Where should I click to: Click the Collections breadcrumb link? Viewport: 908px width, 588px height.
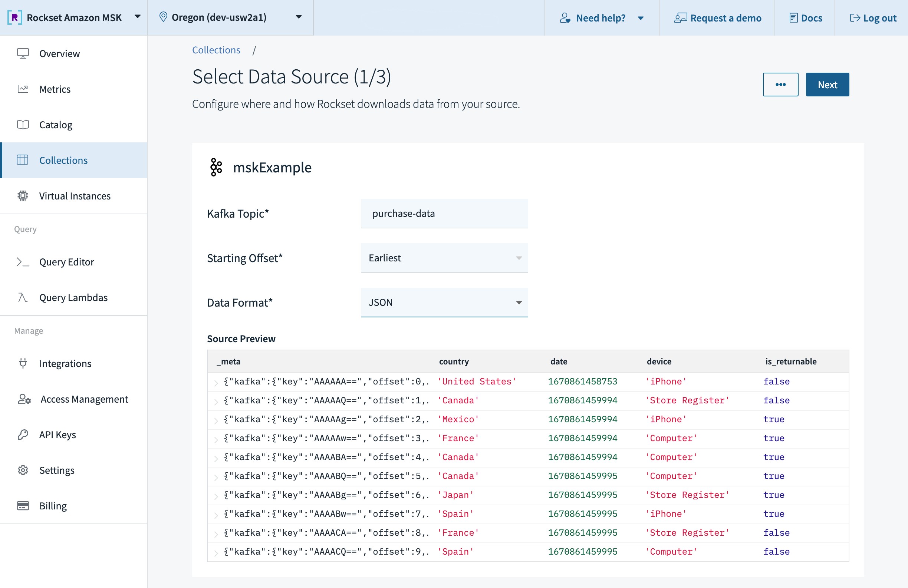[x=216, y=50]
